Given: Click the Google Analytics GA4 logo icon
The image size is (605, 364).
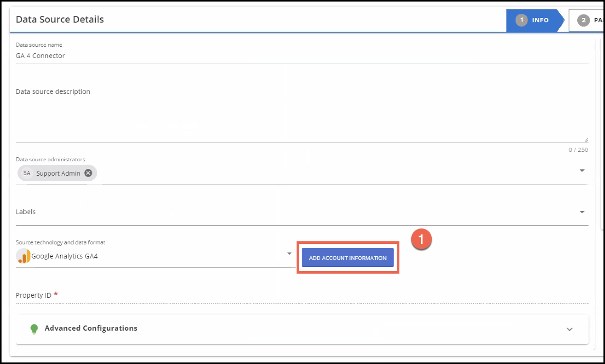Looking at the screenshot, I should 23,256.
